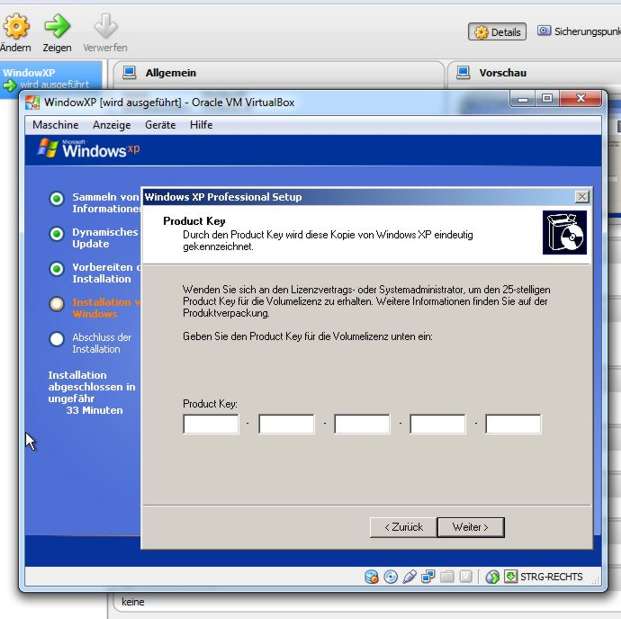Screen dimensions: 621x619
Task: Open the Allgemein section header
Action: coord(171,73)
